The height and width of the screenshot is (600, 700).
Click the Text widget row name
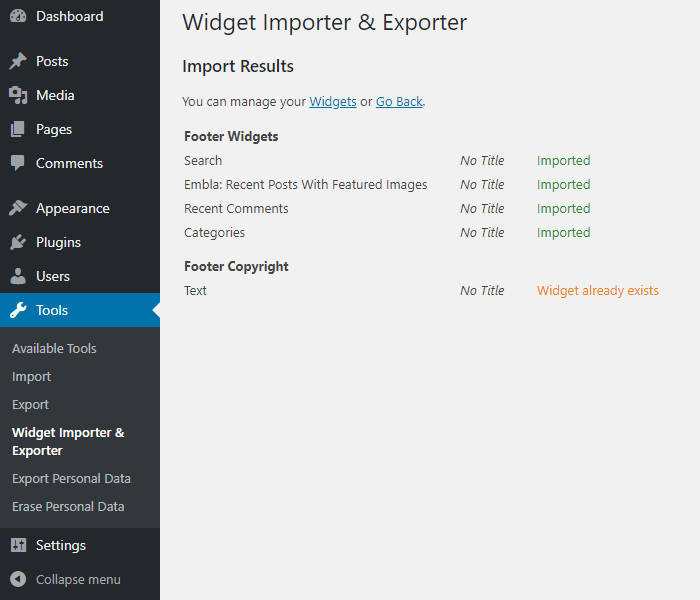tap(196, 291)
